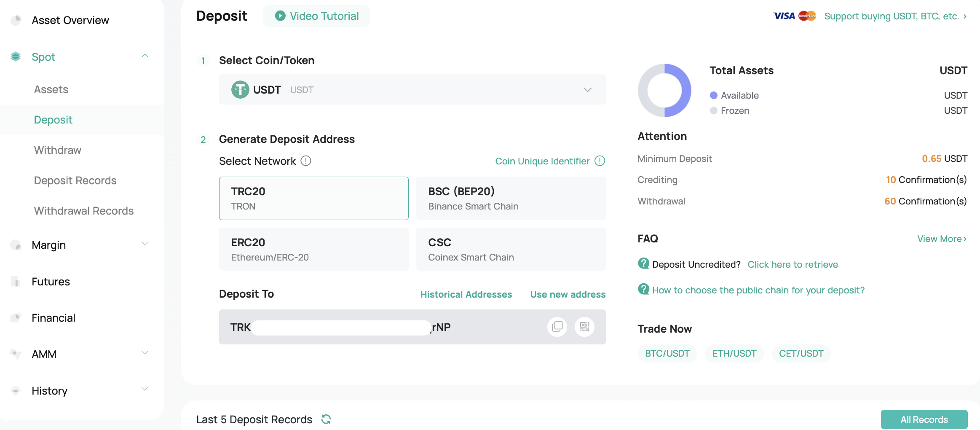980x430 pixels.
Task: Open Deposit Records in sidebar
Action: pyautogui.click(x=75, y=180)
